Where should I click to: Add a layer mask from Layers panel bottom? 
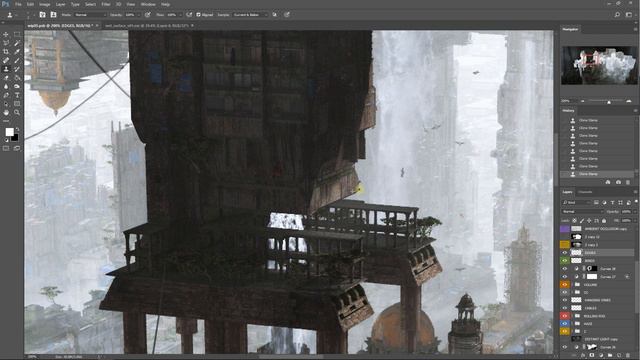592,355
